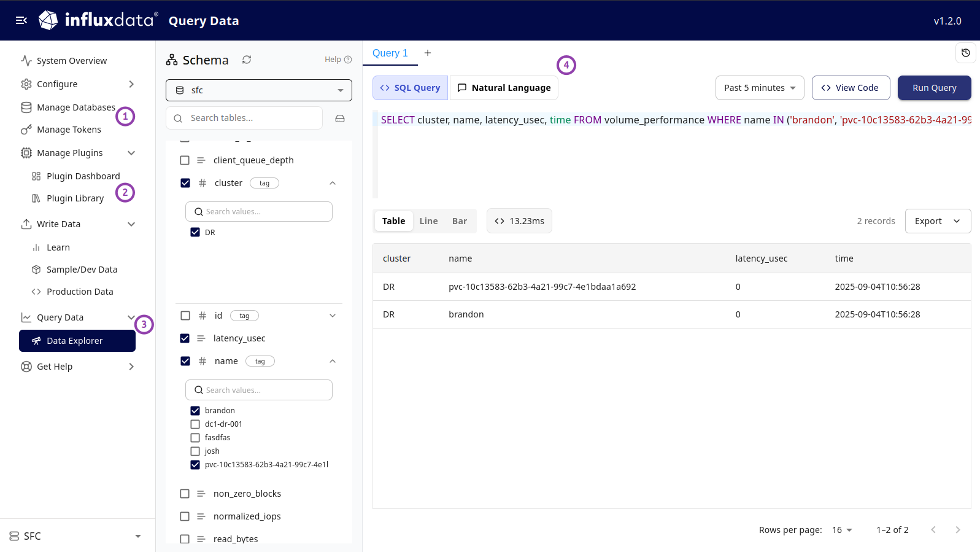Image resolution: width=980 pixels, height=552 pixels.
Task: Search name tag values field
Action: click(x=259, y=390)
